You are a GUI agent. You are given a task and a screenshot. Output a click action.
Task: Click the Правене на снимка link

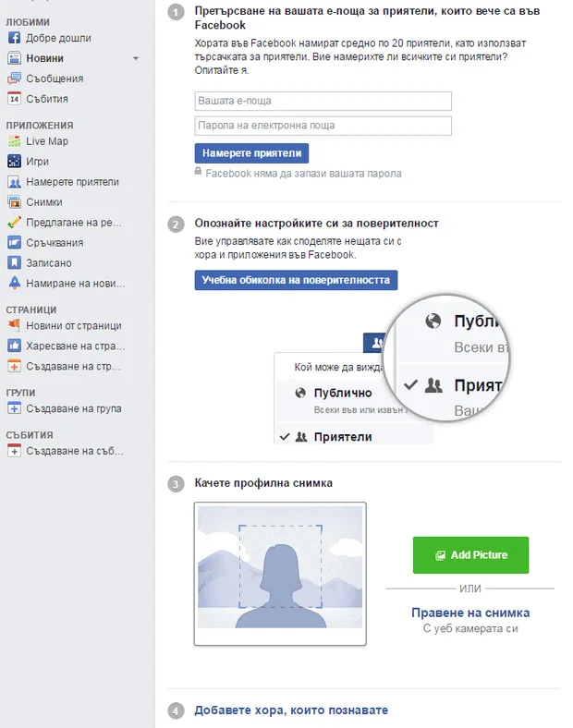click(x=470, y=613)
